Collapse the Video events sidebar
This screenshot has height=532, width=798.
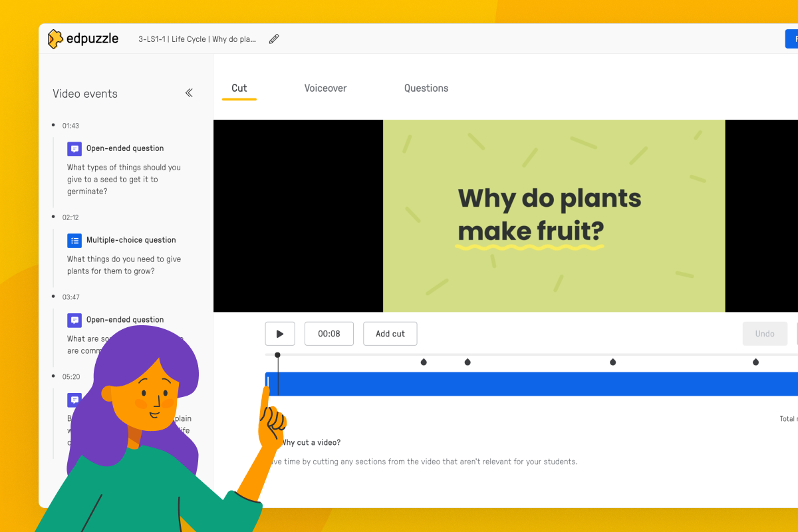point(189,93)
